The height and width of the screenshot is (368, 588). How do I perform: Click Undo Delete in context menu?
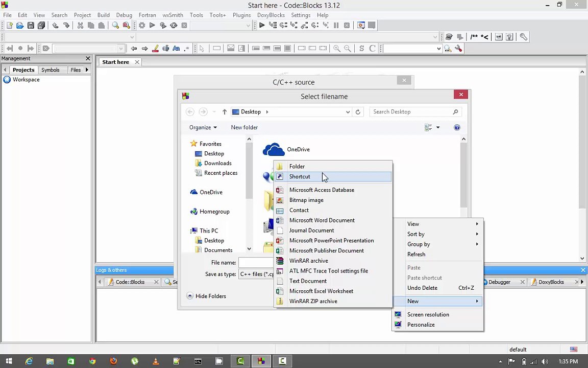coord(437,288)
